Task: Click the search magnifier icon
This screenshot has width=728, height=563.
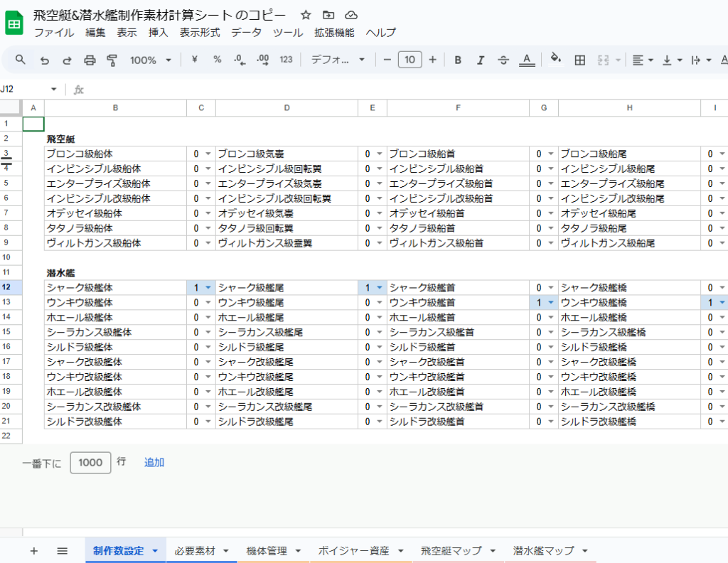Action: pyautogui.click(x=21, y=60)
